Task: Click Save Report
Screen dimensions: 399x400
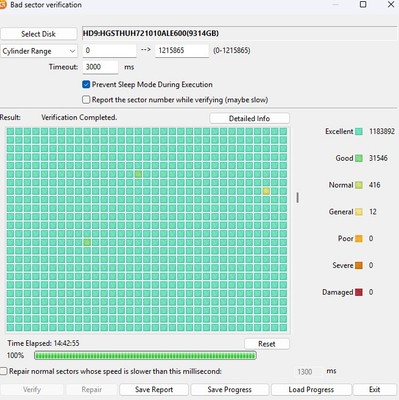Action: point(154,390)
